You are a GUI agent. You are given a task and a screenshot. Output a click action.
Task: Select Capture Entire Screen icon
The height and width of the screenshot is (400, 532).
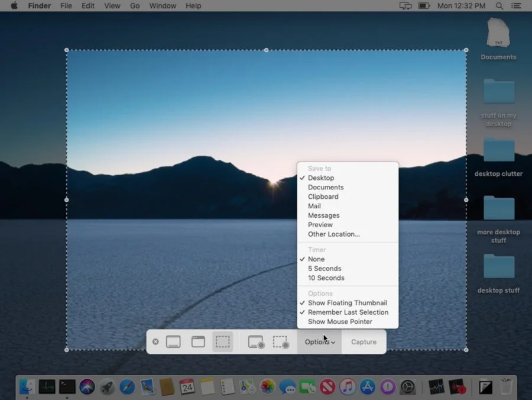[x=173, y=341]
